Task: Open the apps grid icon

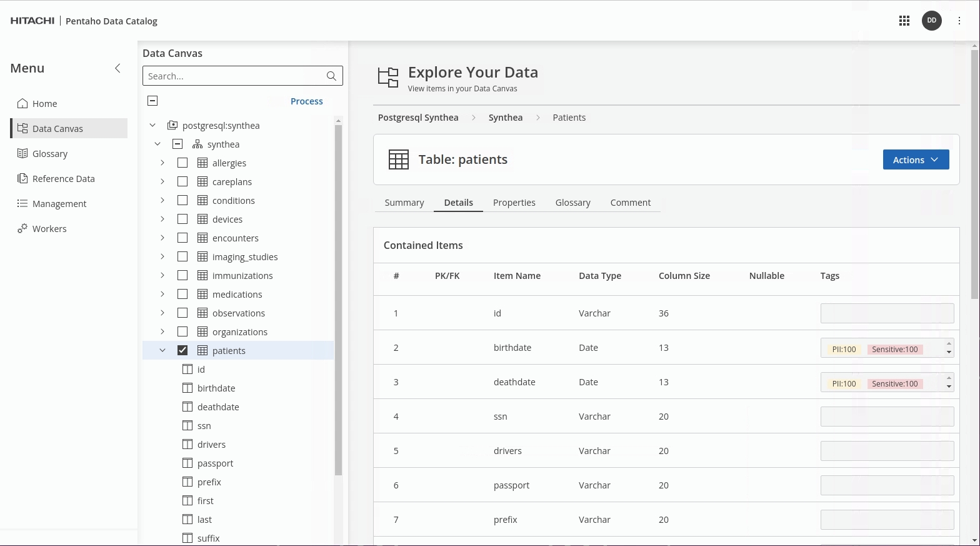Action: (904, 21)
